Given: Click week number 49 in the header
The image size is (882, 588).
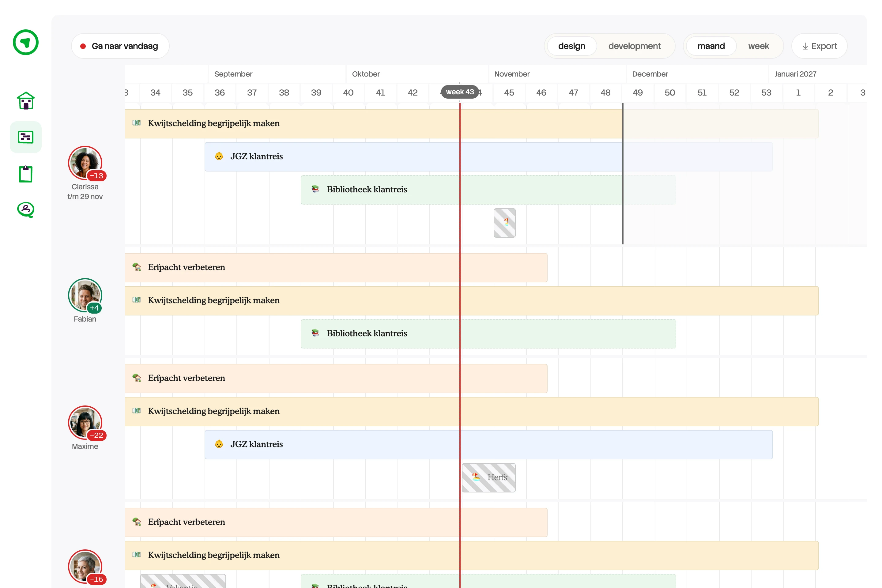Looking at the screenshot, I should [638, 92].
